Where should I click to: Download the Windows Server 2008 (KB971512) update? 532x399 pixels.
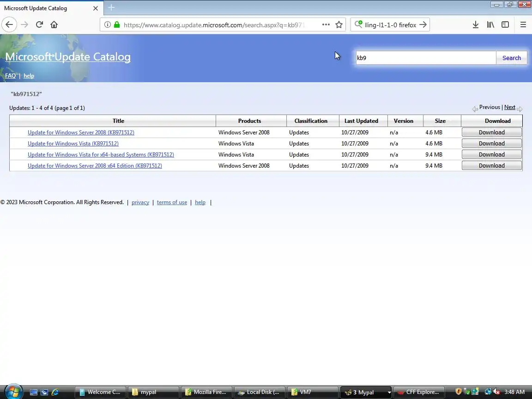click(492, 133)
